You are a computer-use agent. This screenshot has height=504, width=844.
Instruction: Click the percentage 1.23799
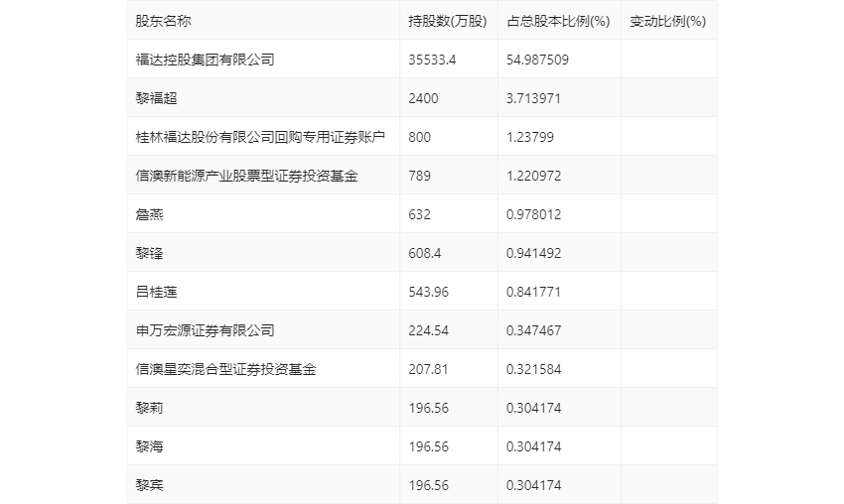529,137
